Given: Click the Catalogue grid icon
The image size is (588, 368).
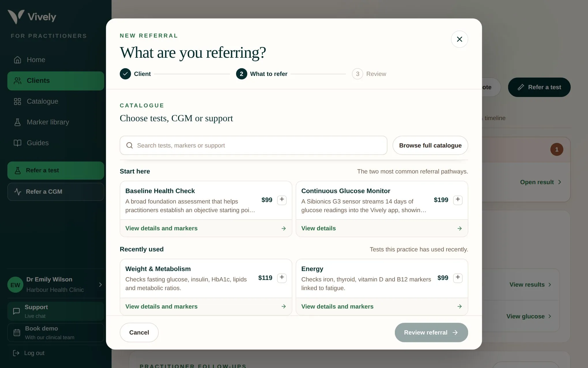Looking at the screenshot, I should tap(18, 101).
